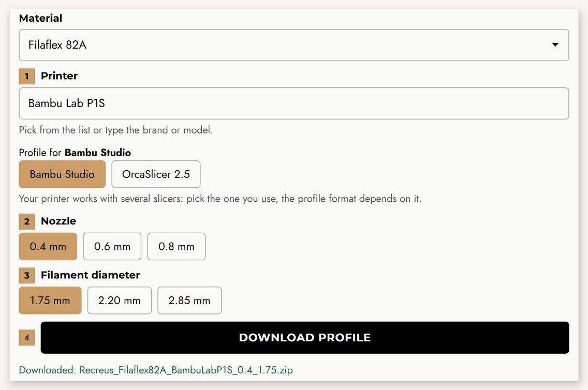Select the 0.4 mm nozzle
This screenshot has width=588, height=390.
(48, 247)
